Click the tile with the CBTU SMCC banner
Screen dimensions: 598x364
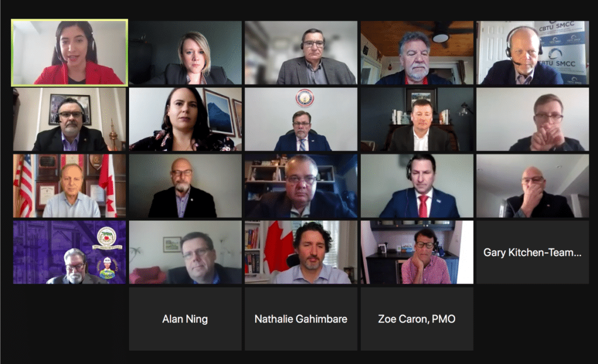coord(533,52)
